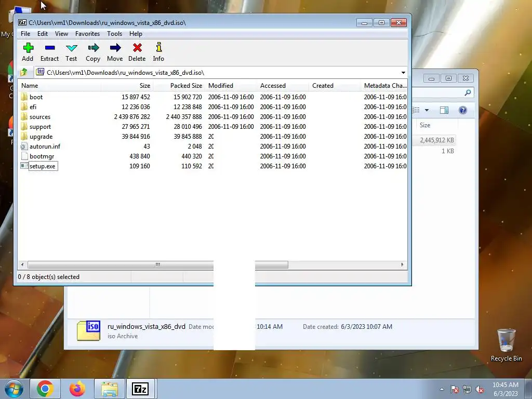Sort by Metadata Changed column header
This screenshot has width=532, height=399.
coord(384,86)
